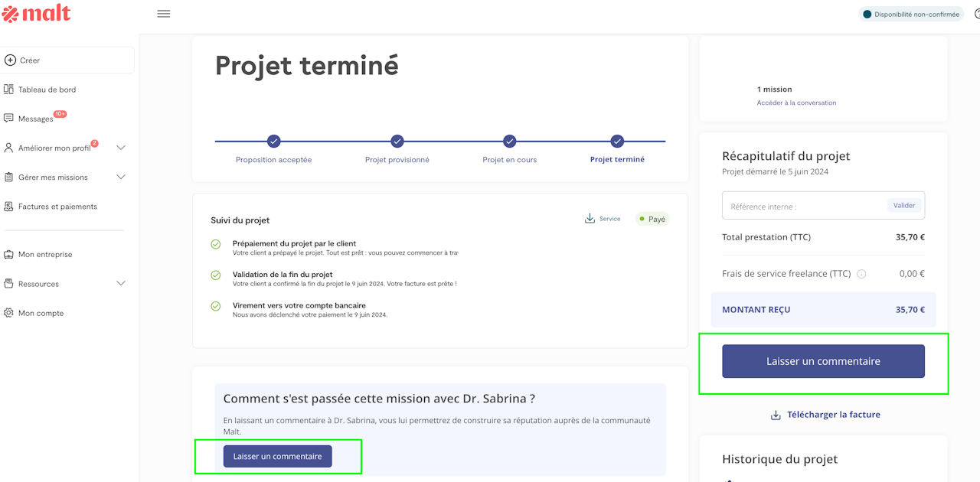Click the Malt logo
The image size is (980, 482).
coord(37,13)
